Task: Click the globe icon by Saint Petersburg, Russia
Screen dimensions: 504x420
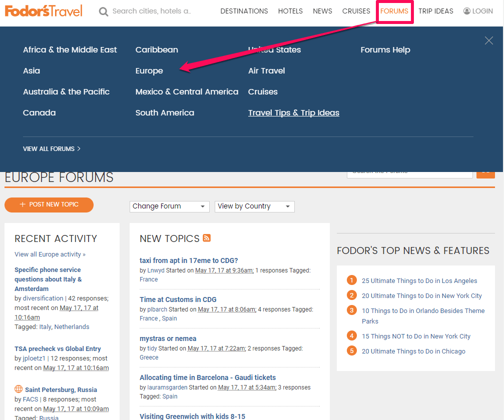Action: tap(19, 389)
